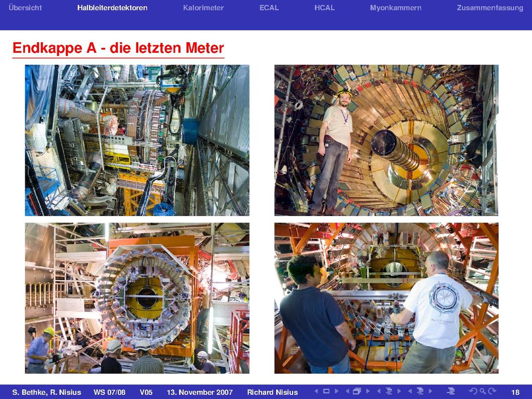Click the stacked frames navigation icon
Viewport: 532px width, 399px height.
[x=357, y=391]
